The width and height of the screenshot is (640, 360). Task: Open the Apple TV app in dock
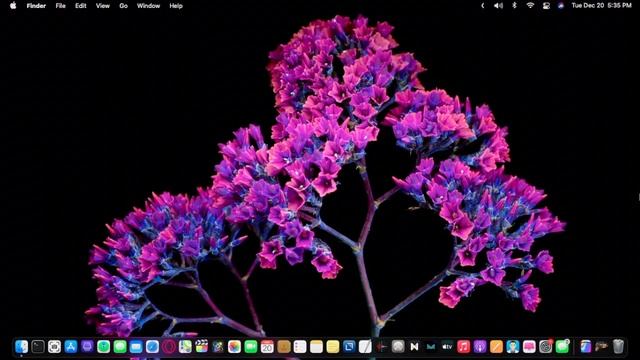point(447,347)
